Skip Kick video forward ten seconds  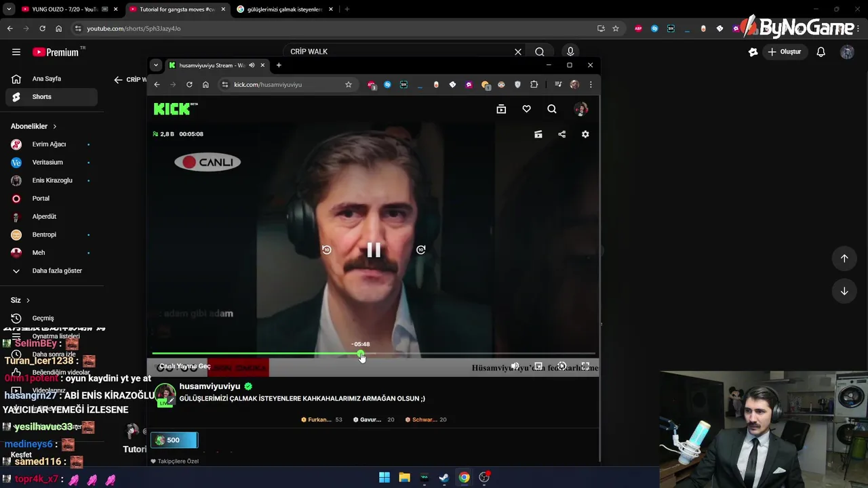coord(420,250)
